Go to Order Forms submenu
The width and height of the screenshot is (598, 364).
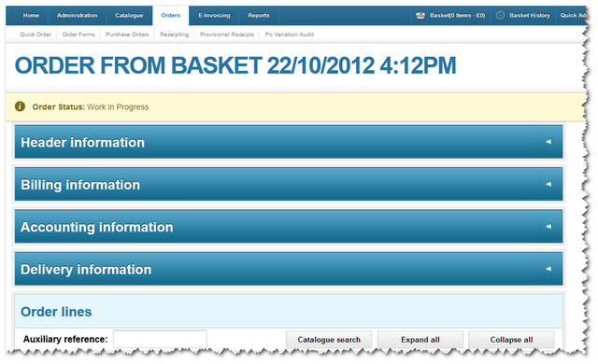click(78, 35)
